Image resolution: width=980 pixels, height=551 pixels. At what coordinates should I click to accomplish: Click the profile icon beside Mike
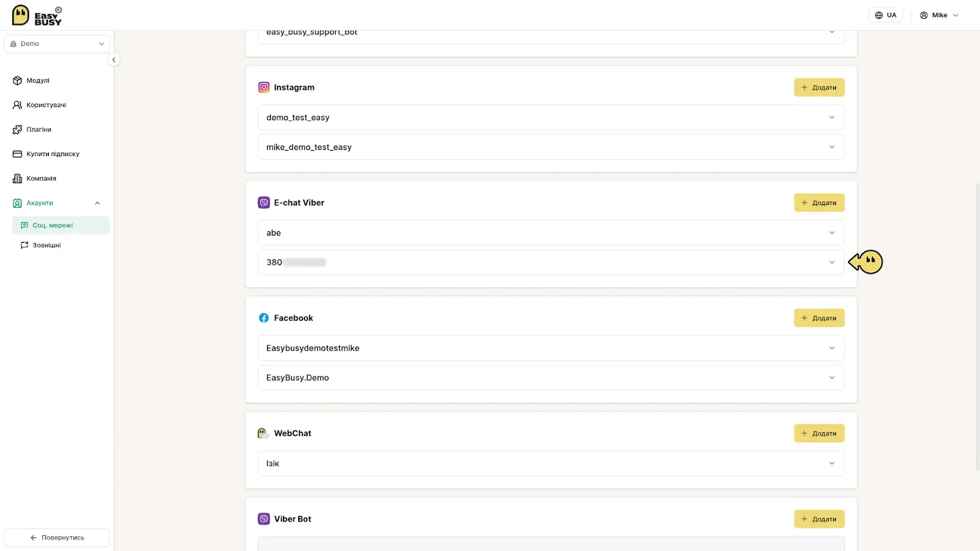coord(924,15)
